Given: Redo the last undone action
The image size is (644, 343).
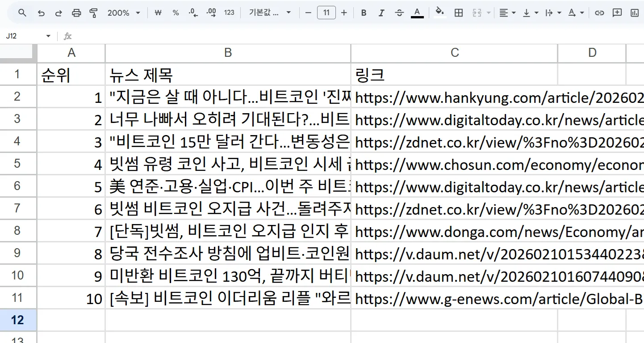Looking at the screenshot, I should (59, 13).
